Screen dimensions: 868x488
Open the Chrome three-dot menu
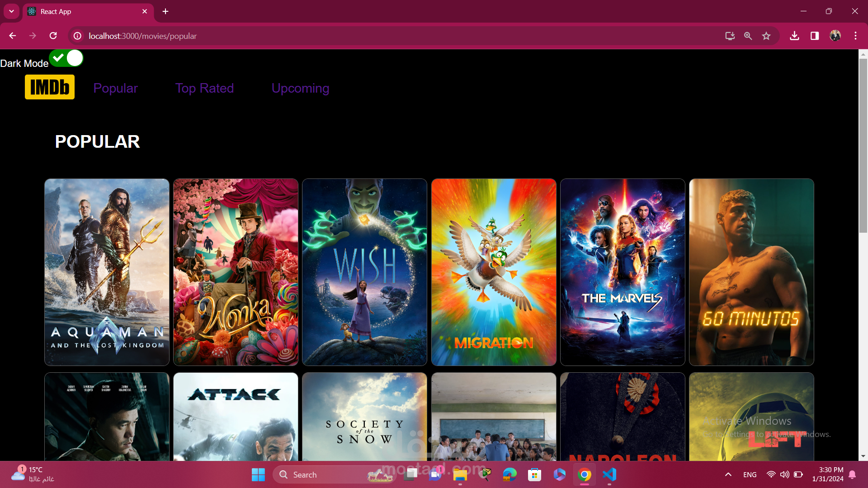pyautogui.click(x=855, y=36)
